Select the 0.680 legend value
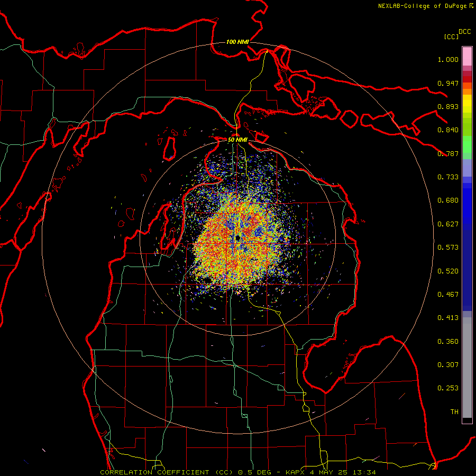Image resolution: width=476 pixels, height=476 pixels. click(x=448, y=200)
